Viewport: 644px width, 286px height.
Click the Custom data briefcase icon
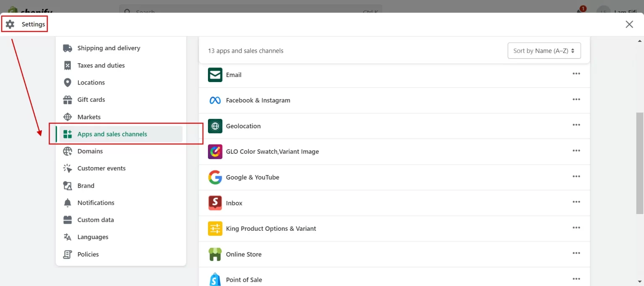point(68,220)
